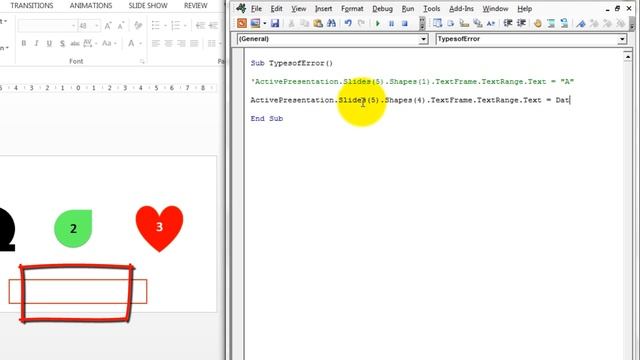
Task: Open the font size 48 dropdown
Action: tap(96, 26)
